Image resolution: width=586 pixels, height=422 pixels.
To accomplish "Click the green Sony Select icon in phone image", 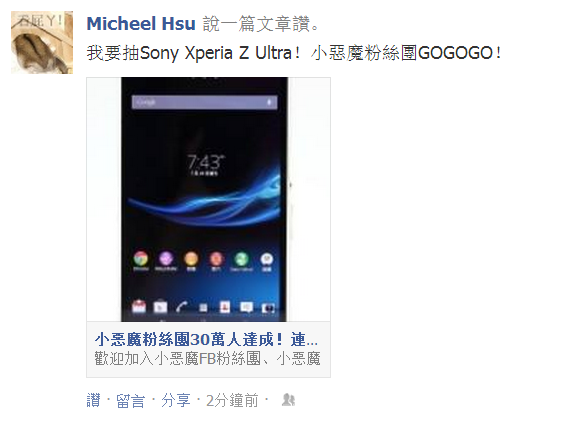I will click(x=241, y=258).
